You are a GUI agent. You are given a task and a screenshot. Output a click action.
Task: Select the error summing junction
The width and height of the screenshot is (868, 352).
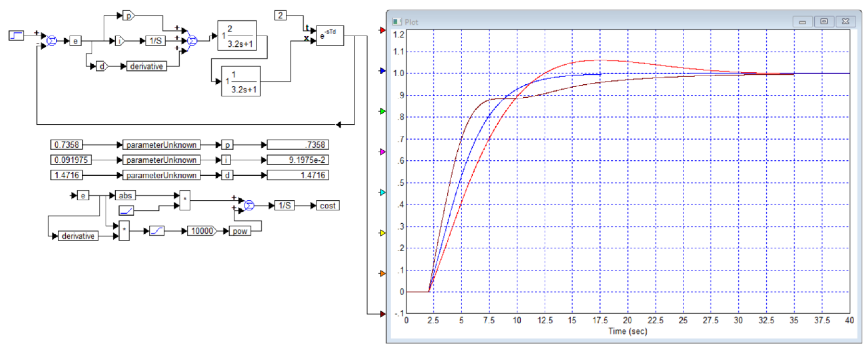coord(51,41)
